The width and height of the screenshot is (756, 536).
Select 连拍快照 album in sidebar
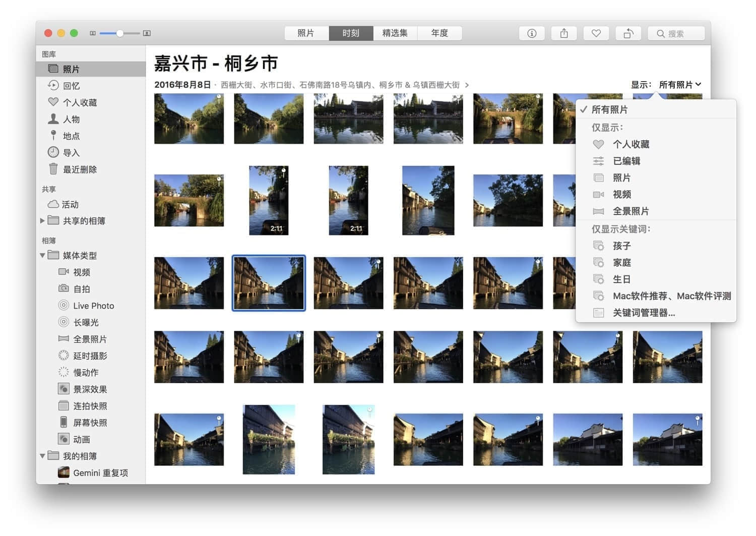tap(91, 406)
